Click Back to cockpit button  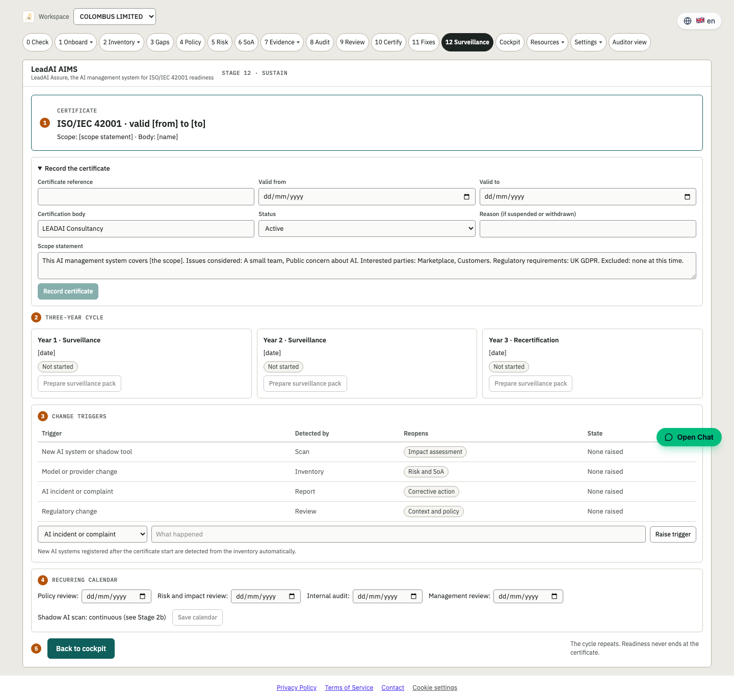[81, 649]
